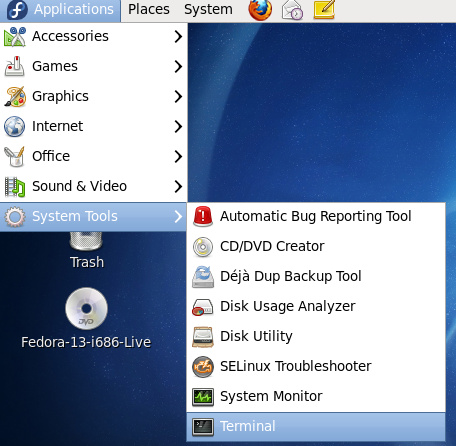Click the Games label
Screen dimensions: 456x446
[55, 66]
